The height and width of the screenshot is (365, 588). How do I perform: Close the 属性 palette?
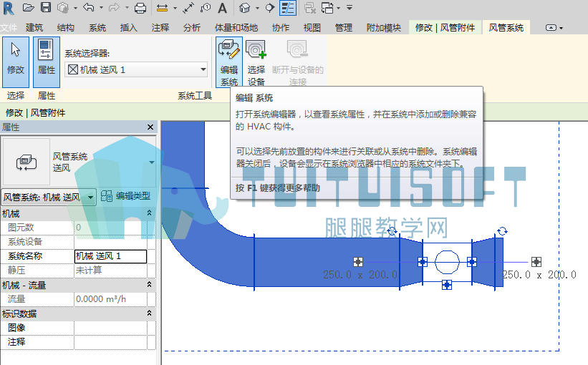click(150, 127)
